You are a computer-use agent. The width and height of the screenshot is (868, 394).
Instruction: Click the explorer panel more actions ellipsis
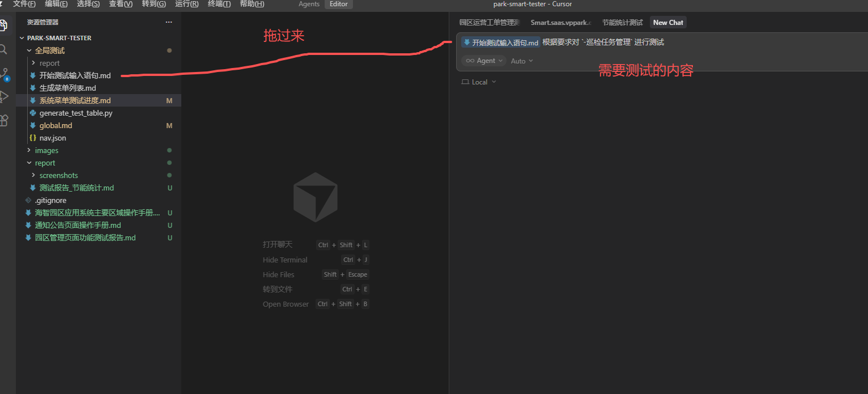point(168,22)
